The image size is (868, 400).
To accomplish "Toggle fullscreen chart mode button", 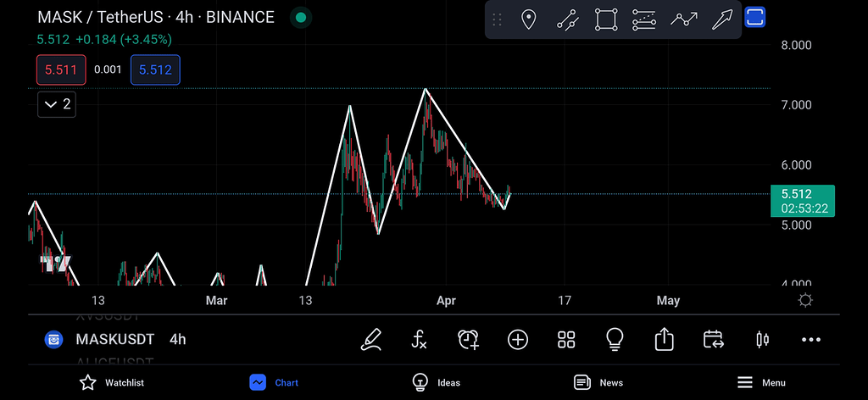I will (x=754, y=18).
